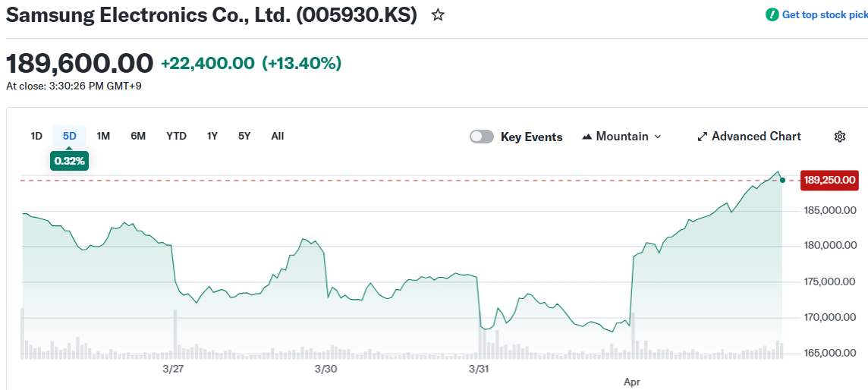Open the Advanced Chart link
The image size is (868, 390).
tap(749, 137)
